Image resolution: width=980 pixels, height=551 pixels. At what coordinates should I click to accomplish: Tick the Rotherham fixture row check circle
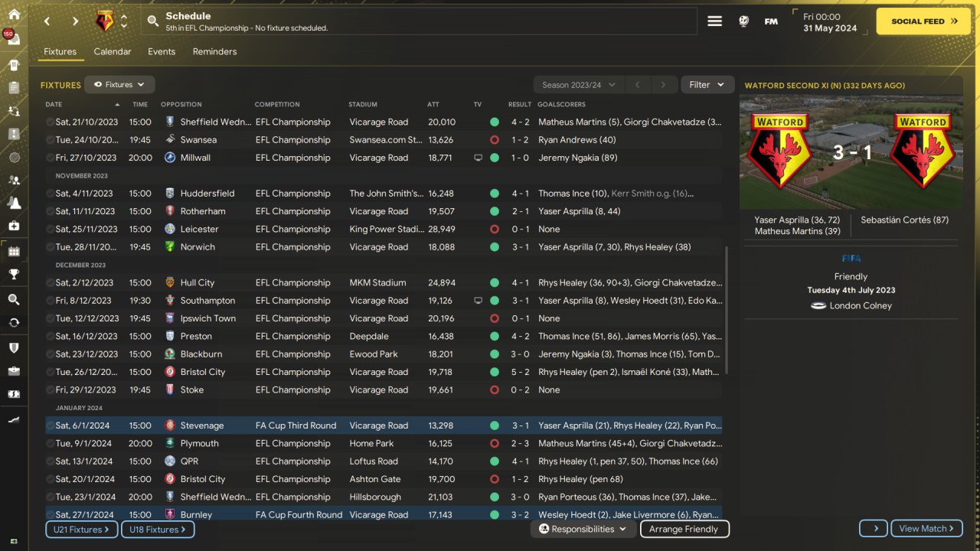50,211
